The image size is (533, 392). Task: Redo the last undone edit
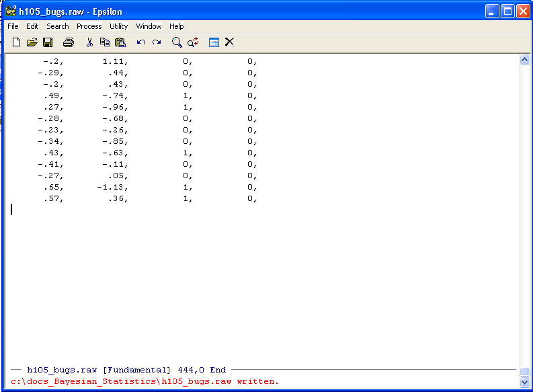pos(157,42)
